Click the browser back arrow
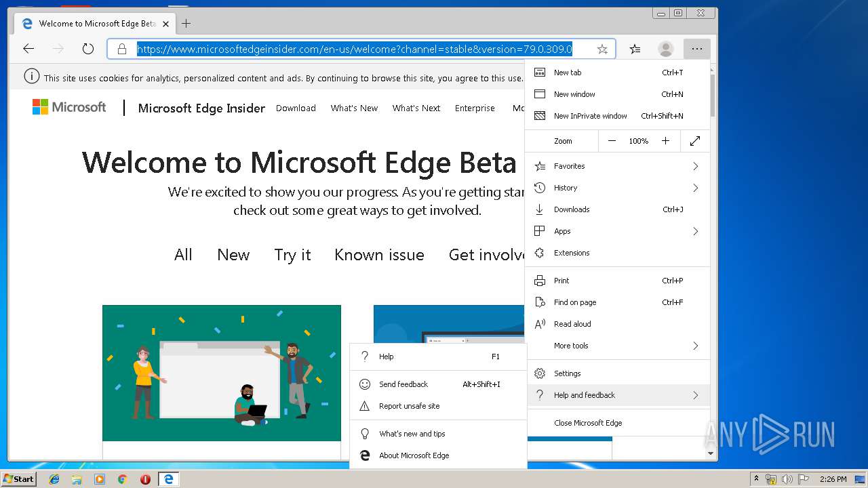The width and height of the screenshot is (868, 488). coord(28,49)
